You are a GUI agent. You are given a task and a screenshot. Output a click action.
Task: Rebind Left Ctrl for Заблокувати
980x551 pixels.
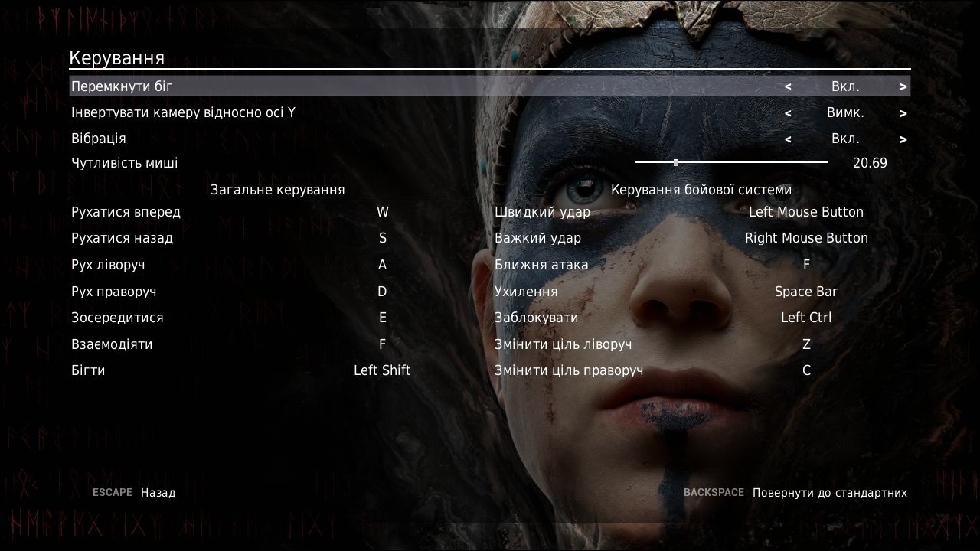tap(806, 318)
